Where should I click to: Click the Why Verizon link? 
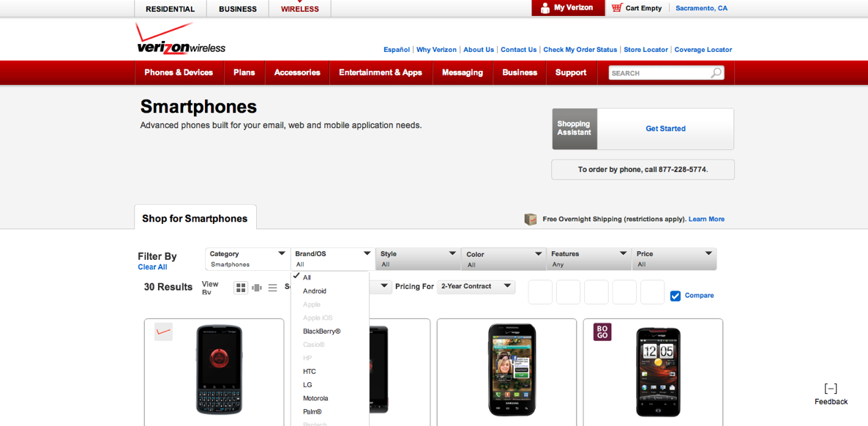tap(436, 49)
